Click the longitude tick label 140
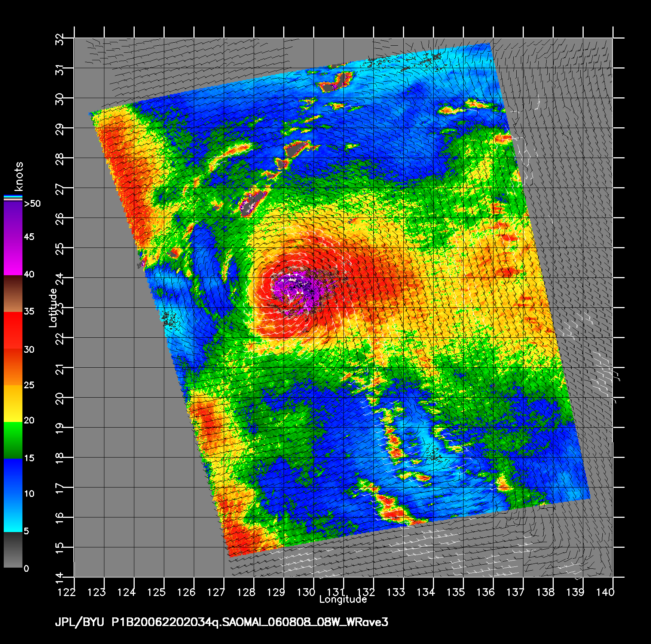Viewport: 651px width, 644px height. [x=605, y=592]
